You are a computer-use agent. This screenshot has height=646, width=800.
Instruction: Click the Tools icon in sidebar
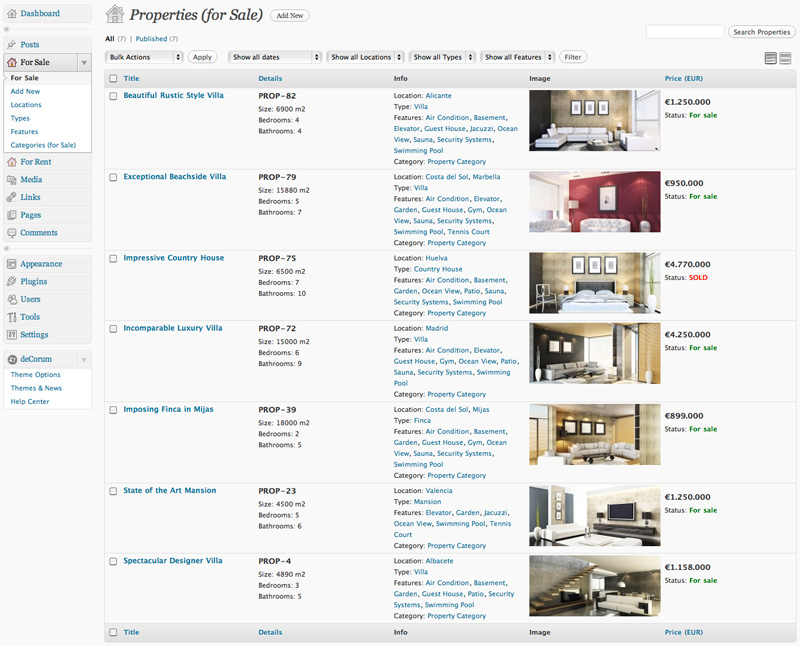pos(11,317)
